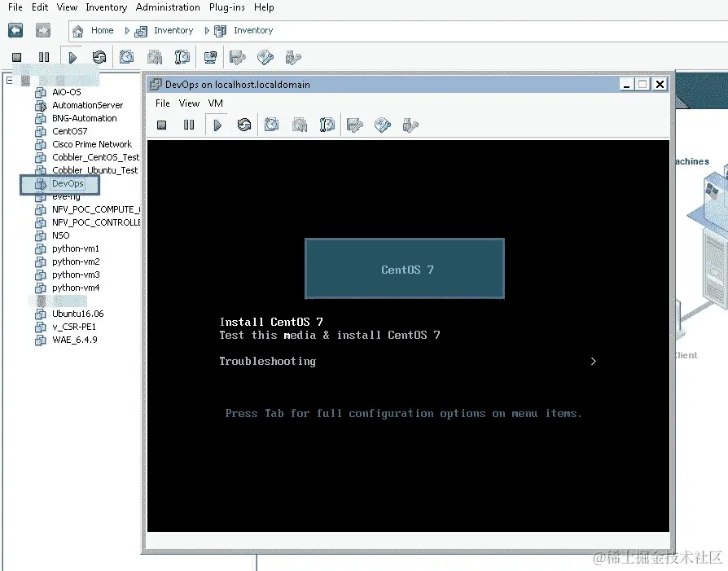Click the suspend icon in main toolbar

(44, 57)
